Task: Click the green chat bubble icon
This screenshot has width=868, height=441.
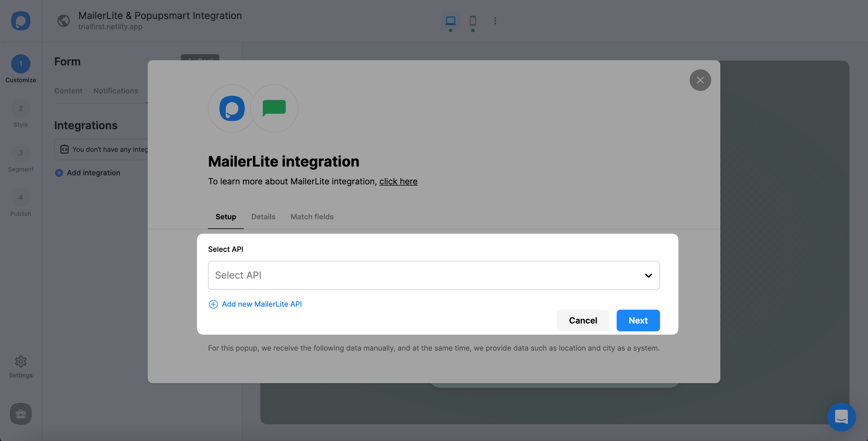Action: pos(274,108)
